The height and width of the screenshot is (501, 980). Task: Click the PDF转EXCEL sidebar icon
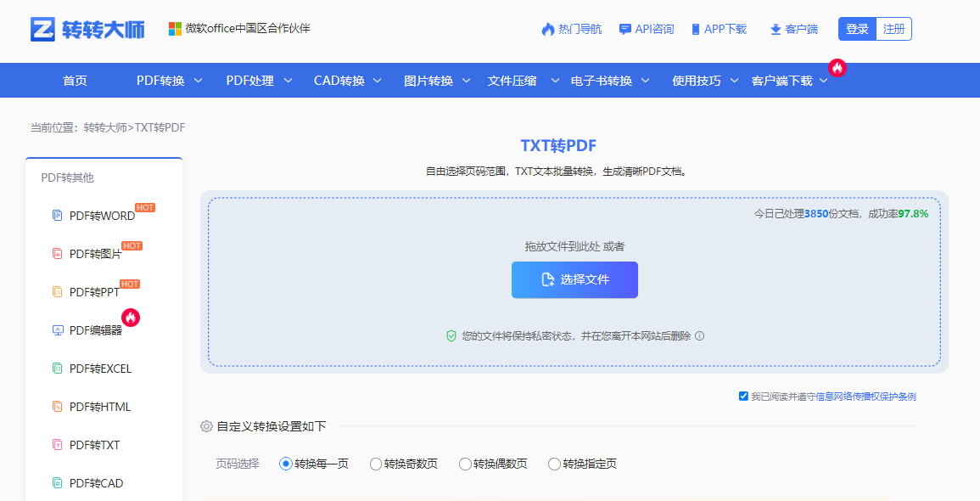click(x=58, y=369)
